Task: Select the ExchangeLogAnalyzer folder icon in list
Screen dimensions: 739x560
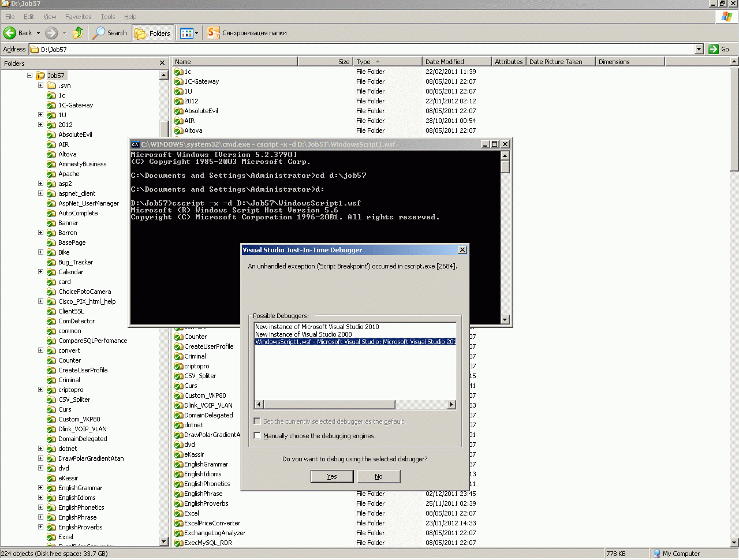Action: [179, 533]
